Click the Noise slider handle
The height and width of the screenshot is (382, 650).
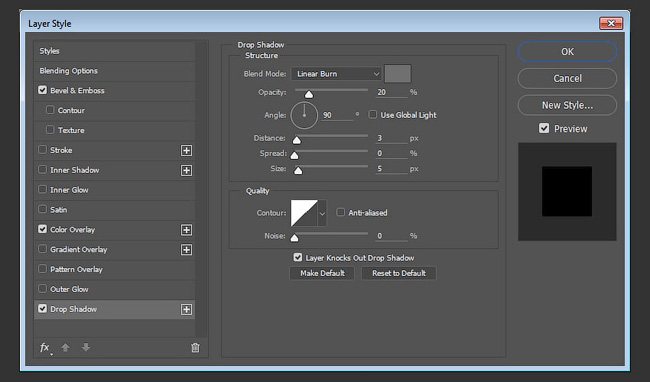pos(294,238)
